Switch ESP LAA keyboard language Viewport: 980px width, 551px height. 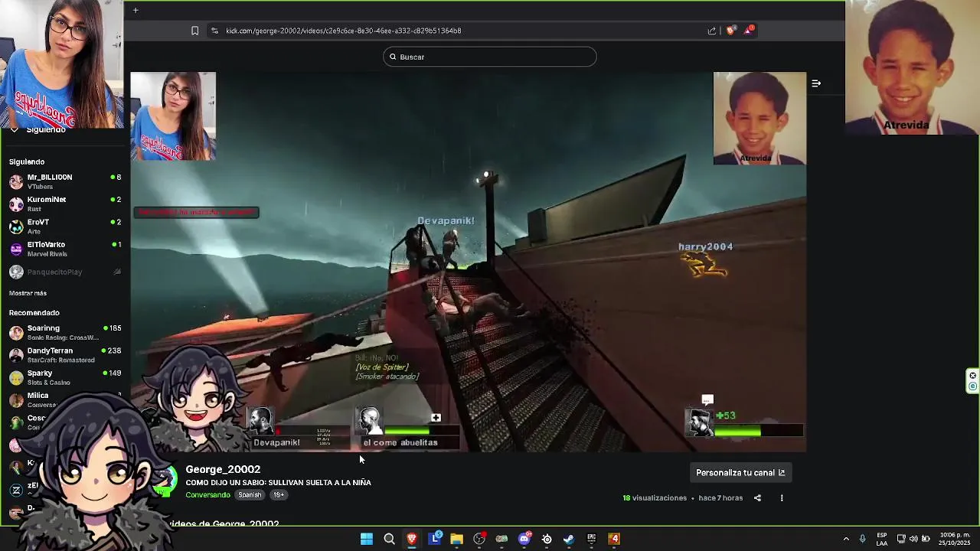882,539
